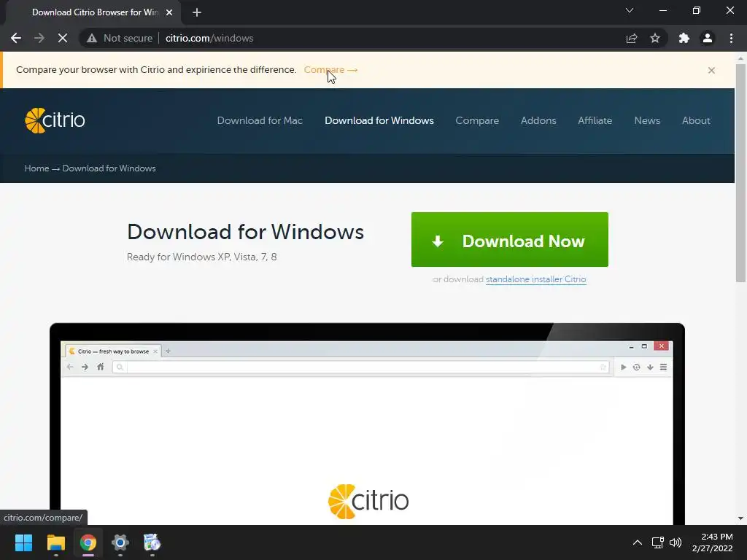747x560 pixels.
Task: Open the clock showing 2:43 PM
Action: (x=712, y=542)
